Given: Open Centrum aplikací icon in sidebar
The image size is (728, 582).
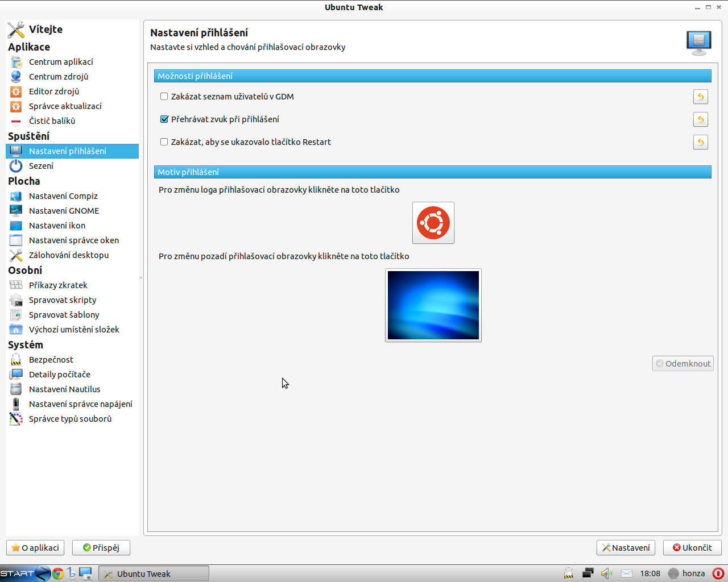Looking at the screenshot, I should 16,62.
